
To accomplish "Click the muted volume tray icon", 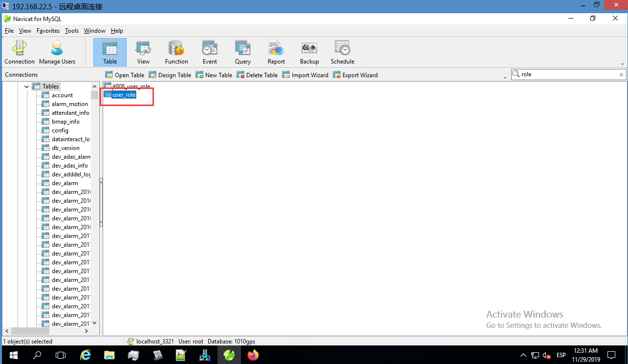I will pyautogui.click(x=547, y=355).
